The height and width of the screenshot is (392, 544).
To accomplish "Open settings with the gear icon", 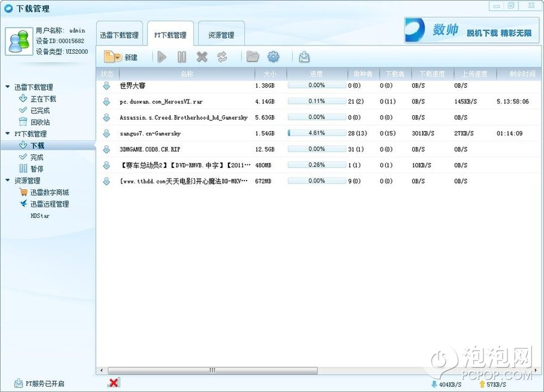I will point(273,57).
